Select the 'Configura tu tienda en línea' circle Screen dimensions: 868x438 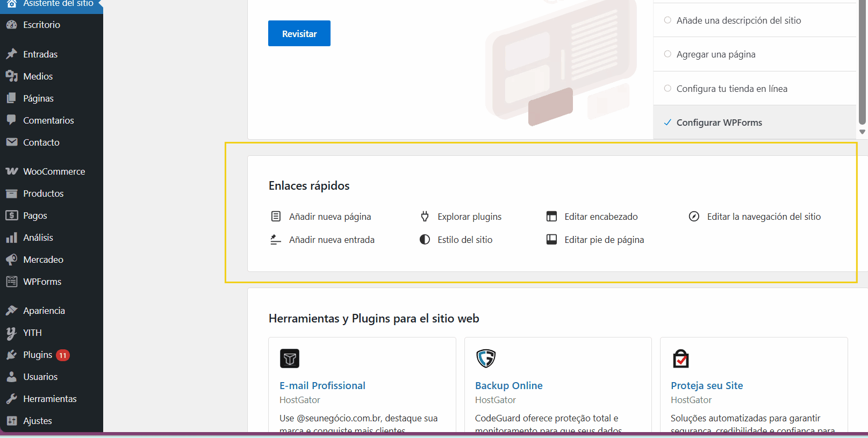[x=668, y=89]
